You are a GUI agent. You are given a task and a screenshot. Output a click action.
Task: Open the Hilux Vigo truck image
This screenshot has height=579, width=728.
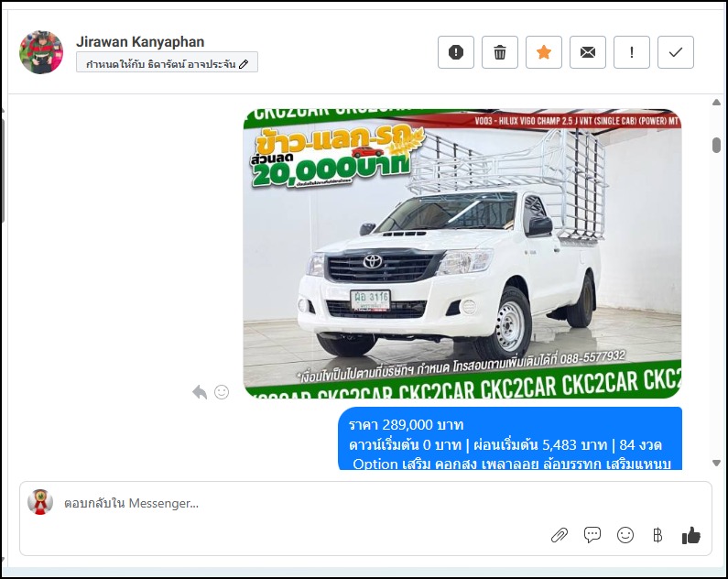coord(462,254)
